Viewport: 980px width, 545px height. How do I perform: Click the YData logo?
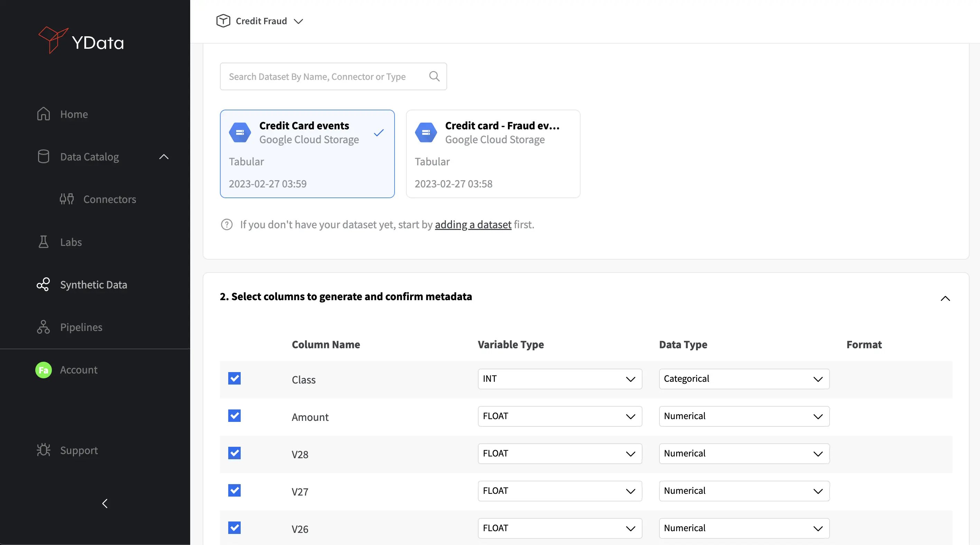81,40
